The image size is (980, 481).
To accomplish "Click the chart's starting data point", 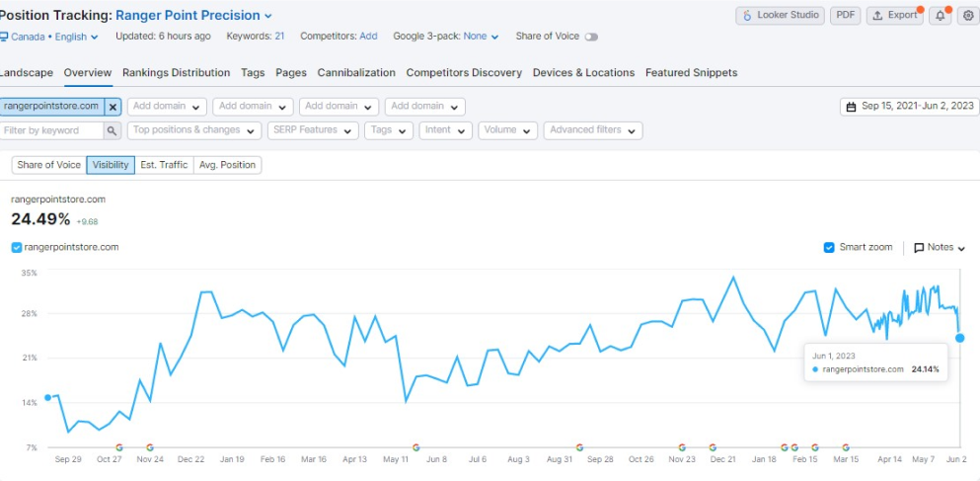I will (x=47, y=398).
